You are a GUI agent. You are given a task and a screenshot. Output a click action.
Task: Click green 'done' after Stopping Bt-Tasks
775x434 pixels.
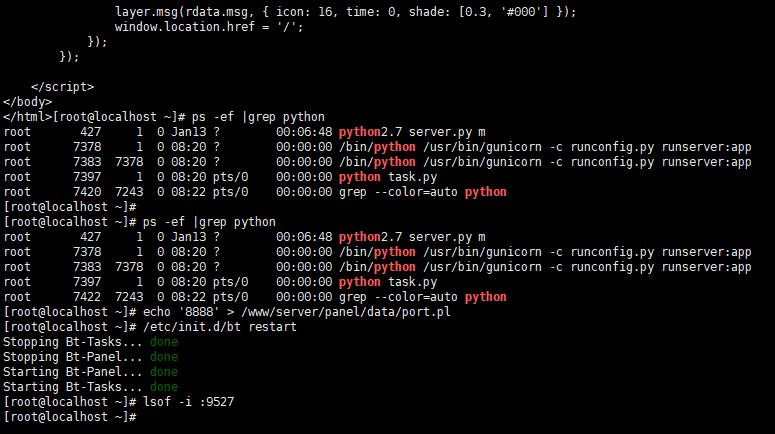[x=164, y=342]
